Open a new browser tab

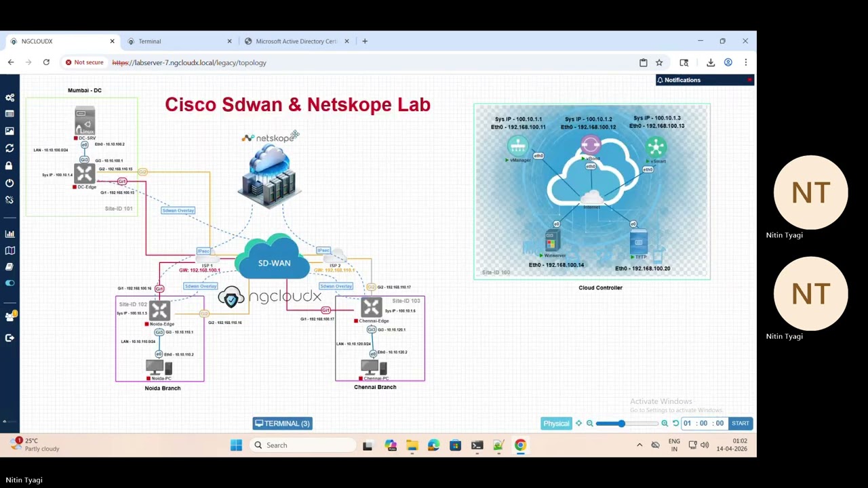[x=365, y=41]
